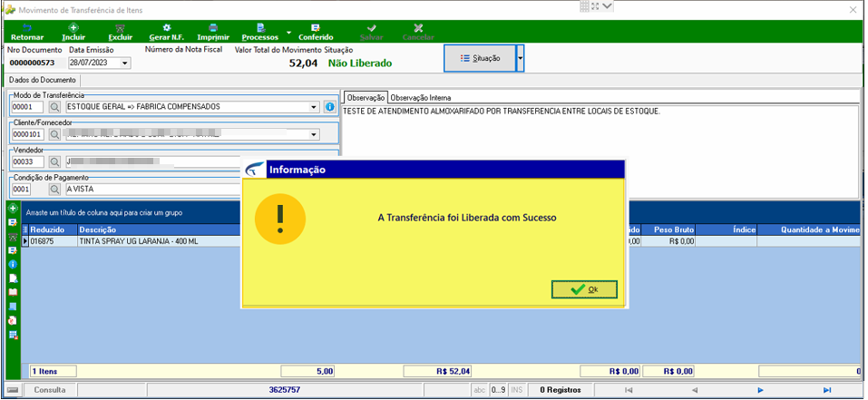Screen dimensions: 868x400
Task: Click the greyed-out Salvar button
Action: pyautogui.click(x=372, y=32)
